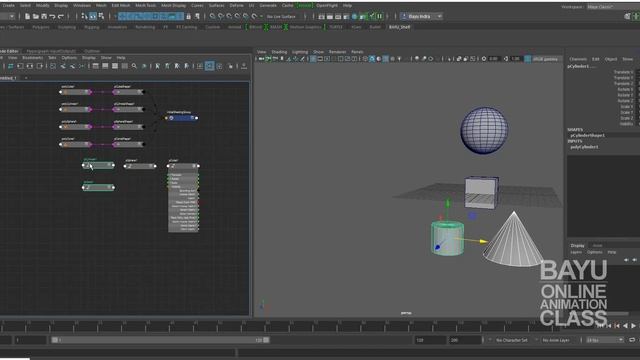Open the frame rate fps dropdown
Viewport: 640px width, 360px height.
(604, 340)
